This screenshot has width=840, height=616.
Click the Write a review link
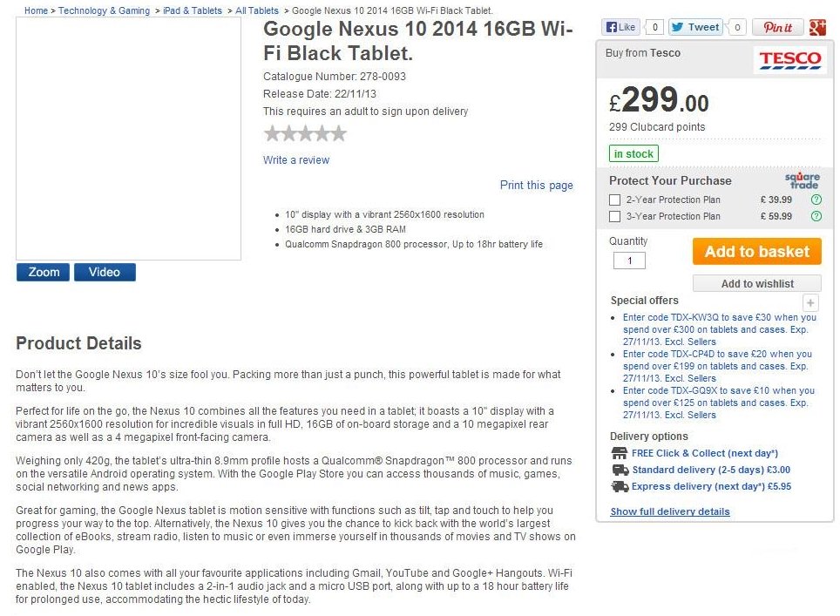(296, 160)
